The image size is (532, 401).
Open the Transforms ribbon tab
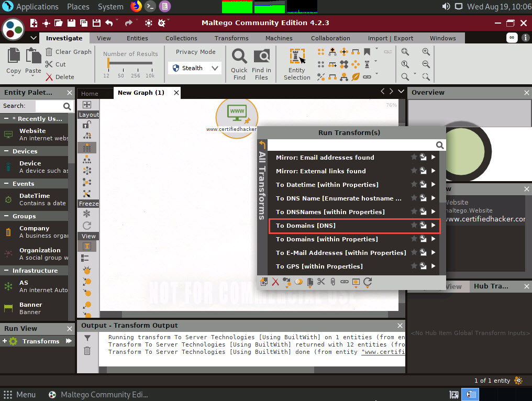tap(231, 38)
